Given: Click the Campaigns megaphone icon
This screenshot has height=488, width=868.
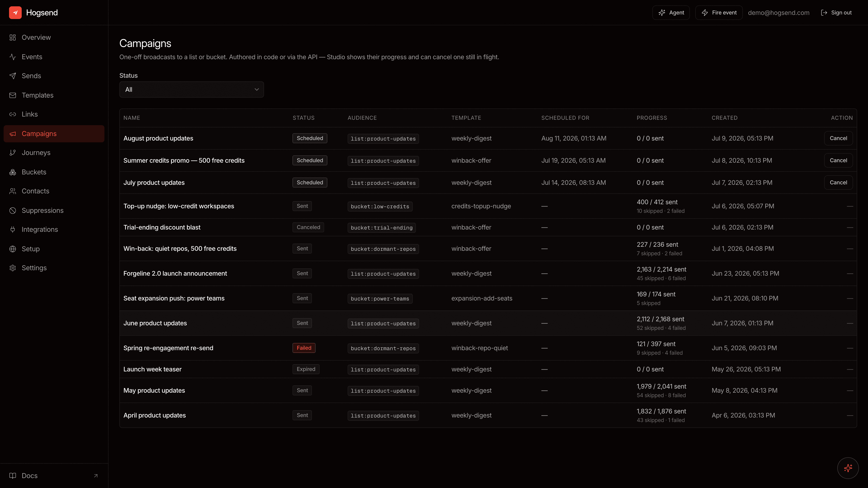Looking at the screenshot, I should pos(13,134).
